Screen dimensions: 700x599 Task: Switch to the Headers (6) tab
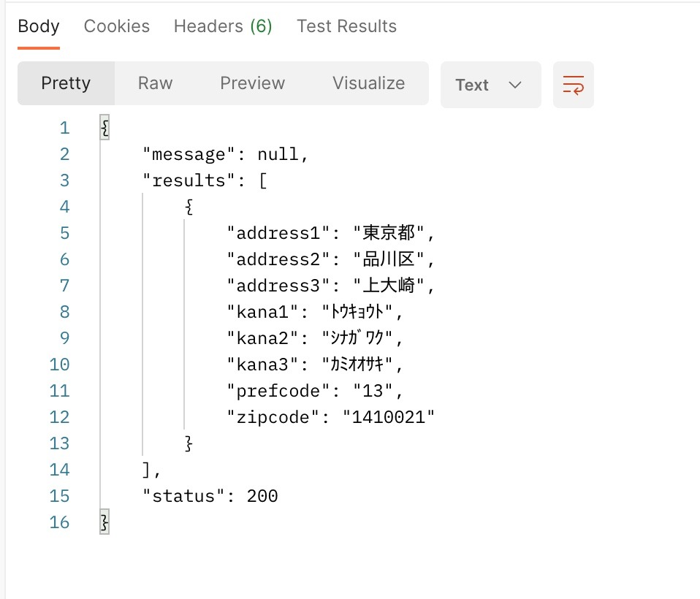point(223,26)
